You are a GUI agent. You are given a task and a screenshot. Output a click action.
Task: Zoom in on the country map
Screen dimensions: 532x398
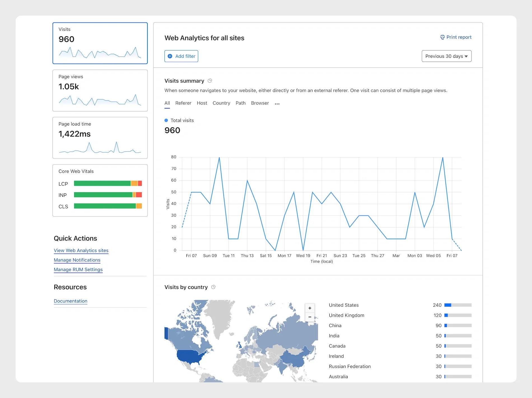coord(310,308)
